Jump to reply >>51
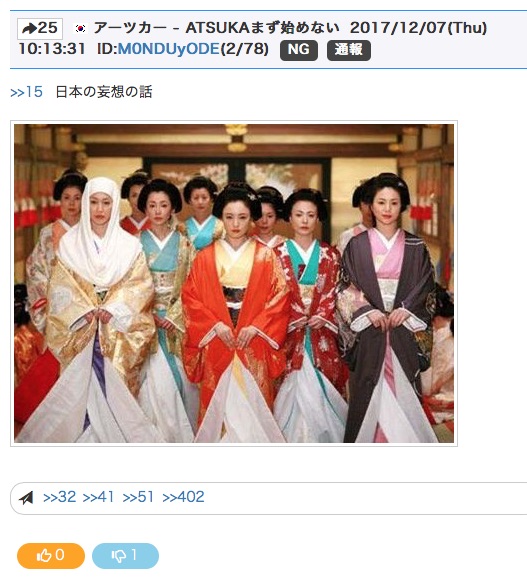 [x=138, y=497]
